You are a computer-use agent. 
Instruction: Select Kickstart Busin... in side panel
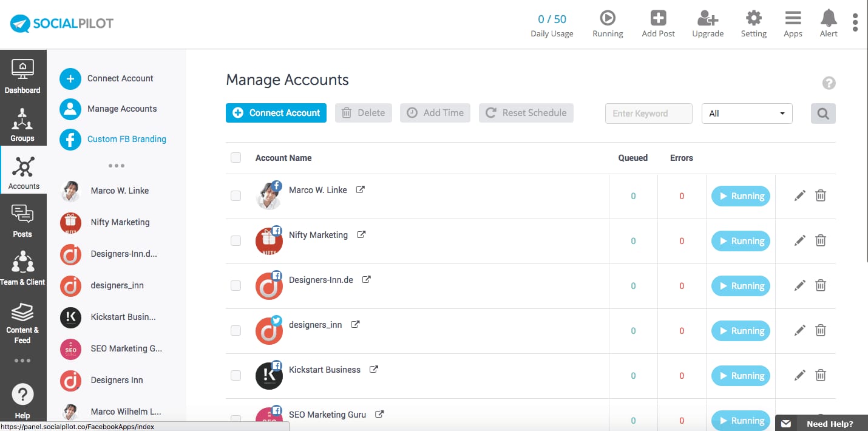coord(108,317)
